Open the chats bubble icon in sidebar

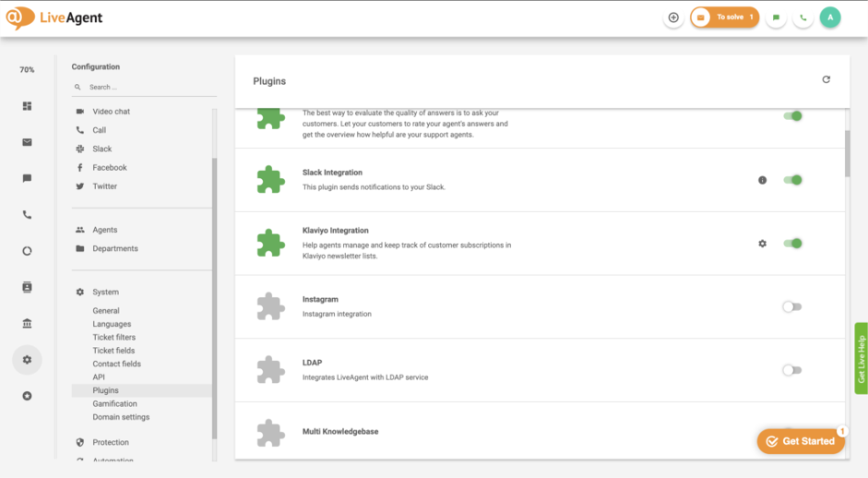(x=27, y=178)
